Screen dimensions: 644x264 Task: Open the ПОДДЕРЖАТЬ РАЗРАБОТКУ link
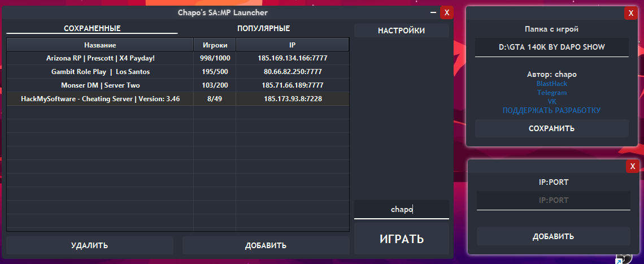[551, 110]
